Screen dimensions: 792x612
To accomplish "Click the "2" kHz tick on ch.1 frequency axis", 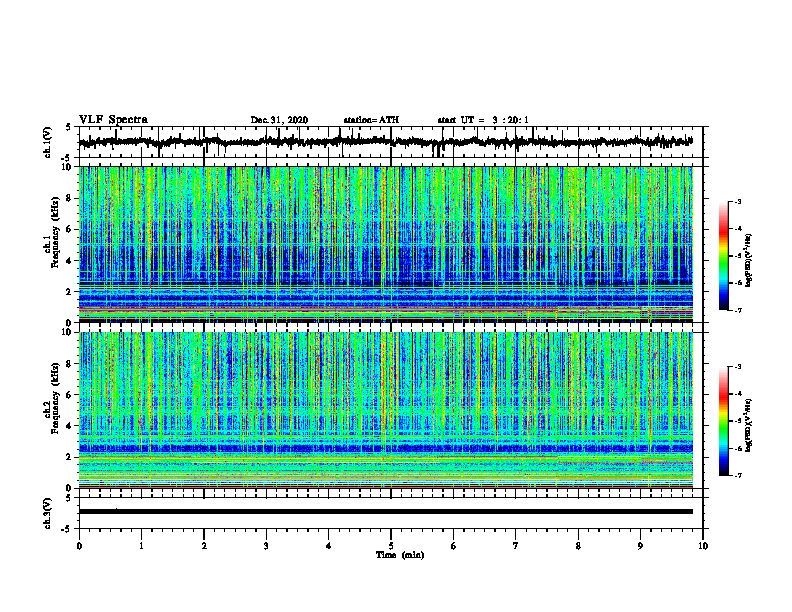I will pyautogui.click(x=71, y=291).
